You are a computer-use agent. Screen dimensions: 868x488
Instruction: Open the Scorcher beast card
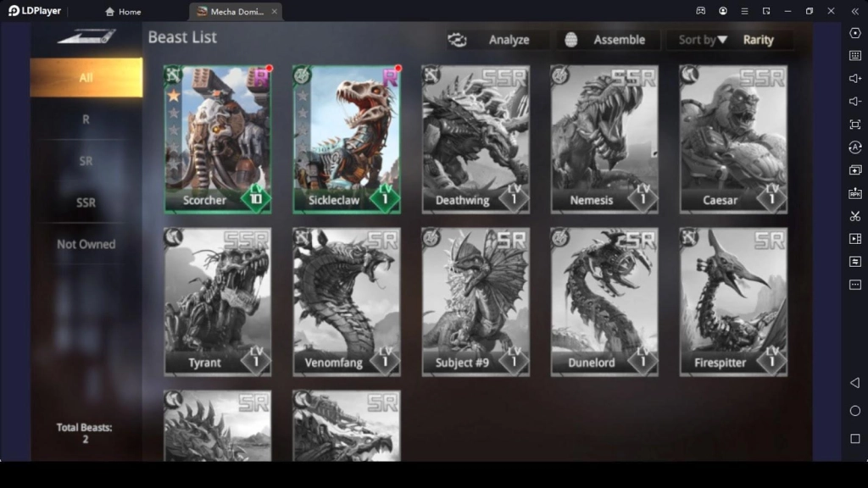coord(218,140)
